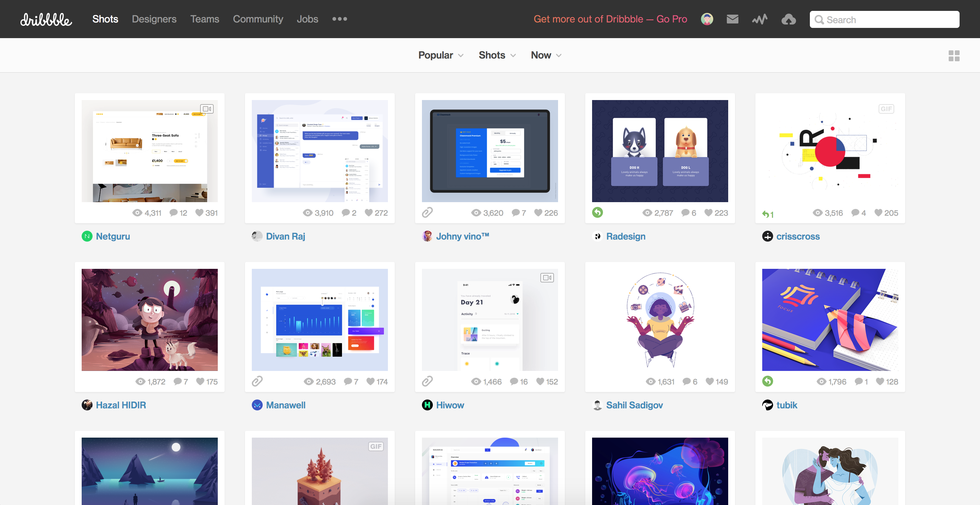This screenshot has width=980, height=505.
Task: Open the Three-Seat Sofa shot thumbnail
Action: point(149,151)
